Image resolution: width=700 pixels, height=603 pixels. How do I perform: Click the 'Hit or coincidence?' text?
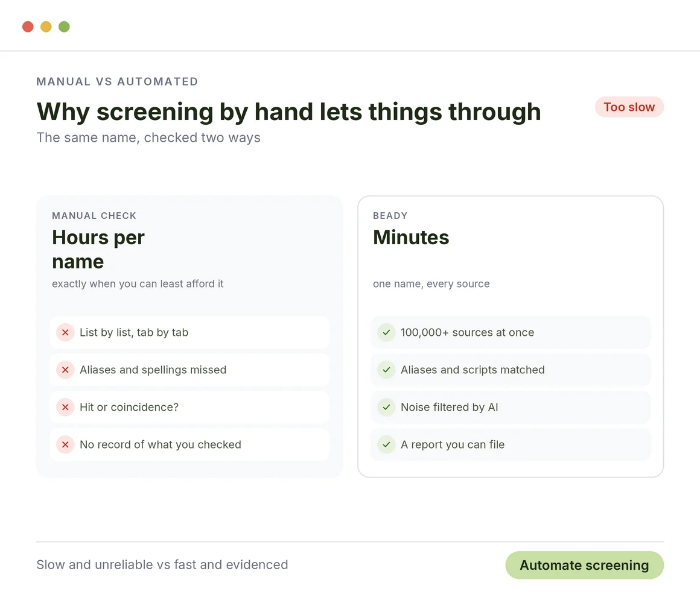(x=129, y=407)
